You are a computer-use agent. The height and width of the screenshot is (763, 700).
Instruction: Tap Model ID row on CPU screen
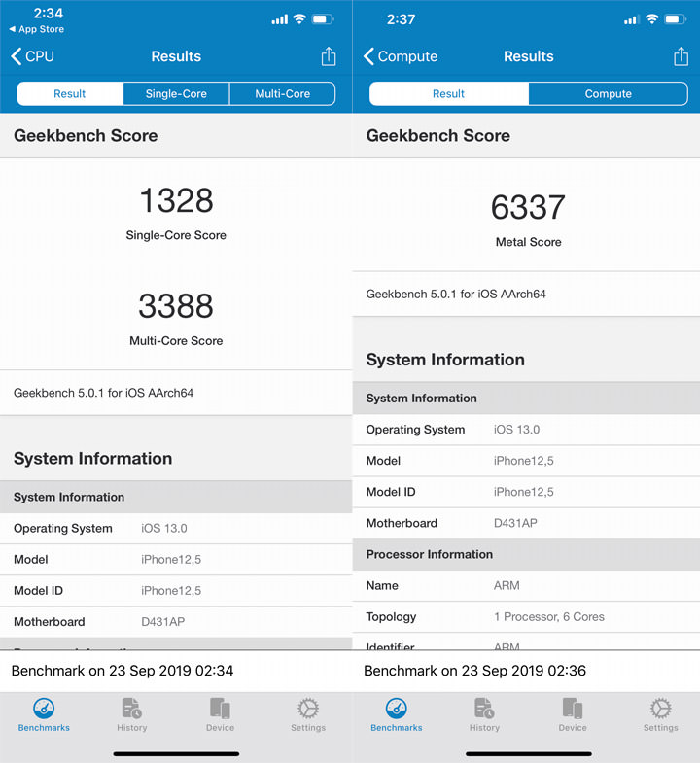[x=176, y=591]
